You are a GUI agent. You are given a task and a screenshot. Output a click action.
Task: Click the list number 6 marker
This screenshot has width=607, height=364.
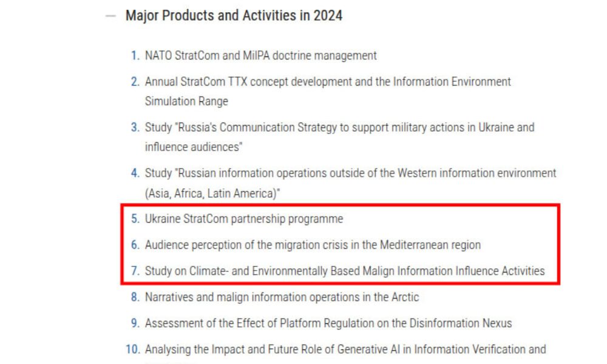pyautogui.click(x=135, y=245)
